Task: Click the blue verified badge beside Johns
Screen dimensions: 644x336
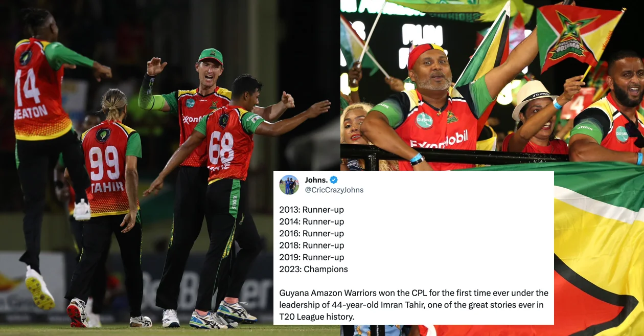Action: [334, 180]
